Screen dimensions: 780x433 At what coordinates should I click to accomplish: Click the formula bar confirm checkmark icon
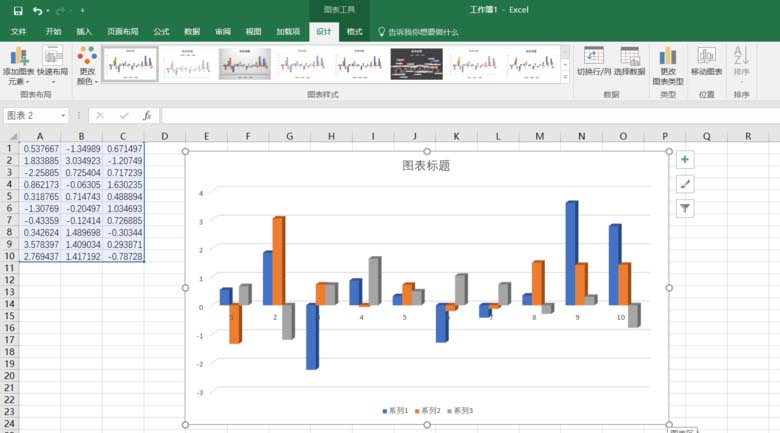pyautogui.click(x=124, y=115)
